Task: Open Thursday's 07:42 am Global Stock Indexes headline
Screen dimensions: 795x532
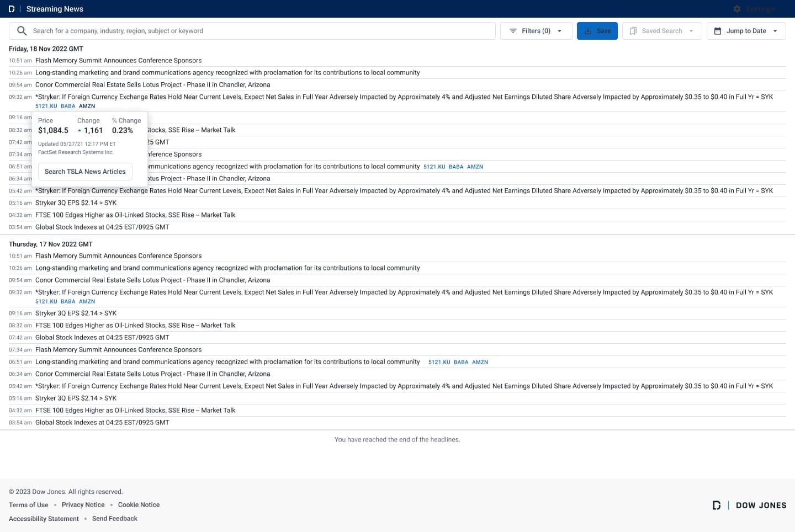Action: [102, 338]
